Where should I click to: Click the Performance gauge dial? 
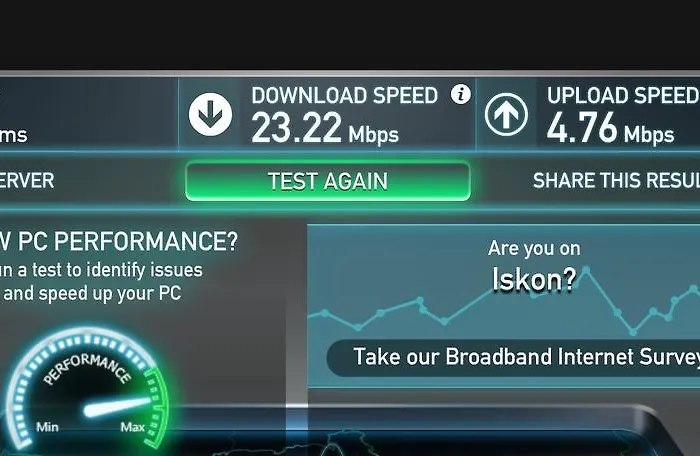[88, 389]
